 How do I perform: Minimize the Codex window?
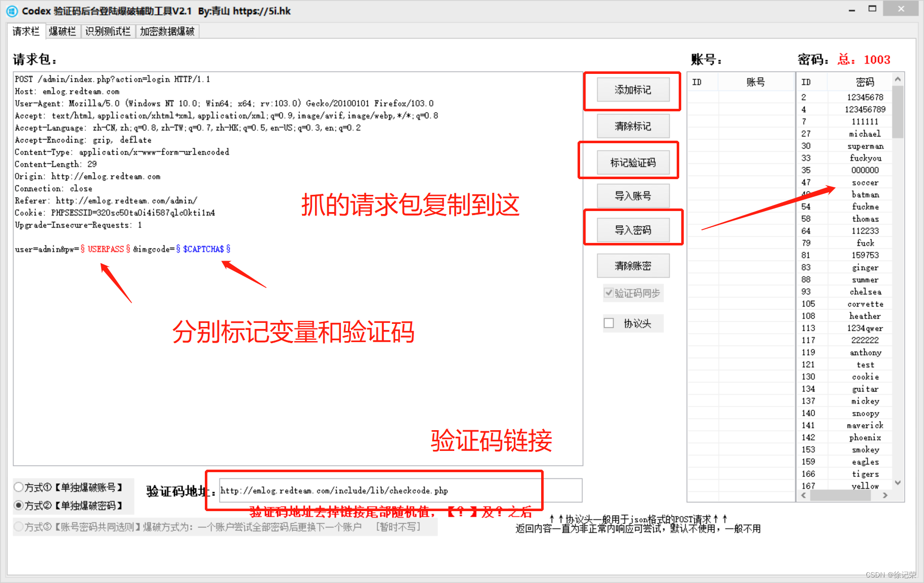pos(852,9)
